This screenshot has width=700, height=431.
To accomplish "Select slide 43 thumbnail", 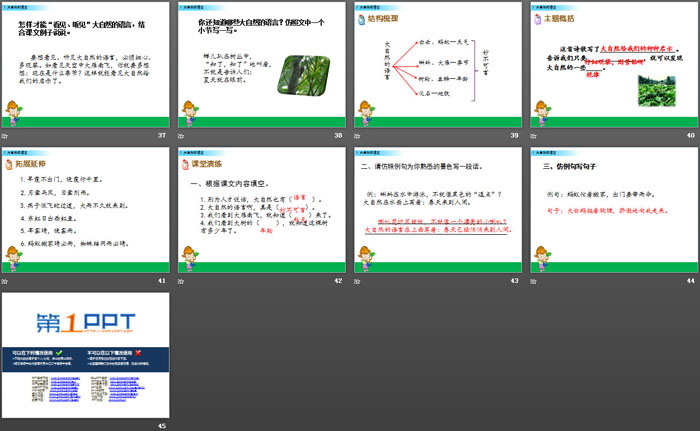I will click(x=434, y=211).
